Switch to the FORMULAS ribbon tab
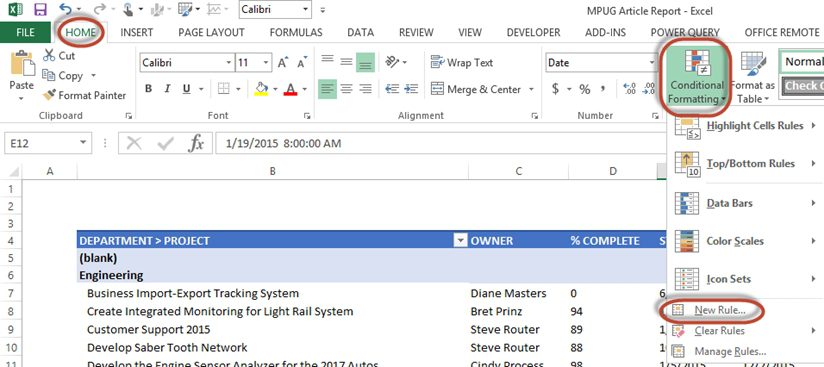824x367 pixels. click(x=296, y=33)
